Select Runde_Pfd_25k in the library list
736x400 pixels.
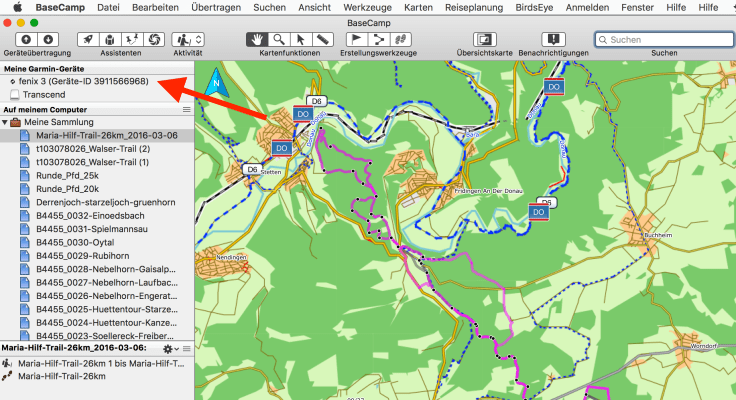click(67, 175)
